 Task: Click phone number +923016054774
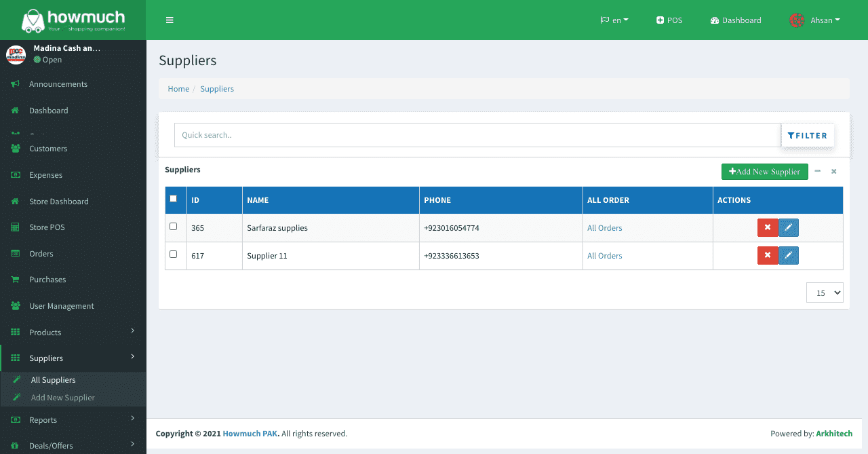(452, 228)
